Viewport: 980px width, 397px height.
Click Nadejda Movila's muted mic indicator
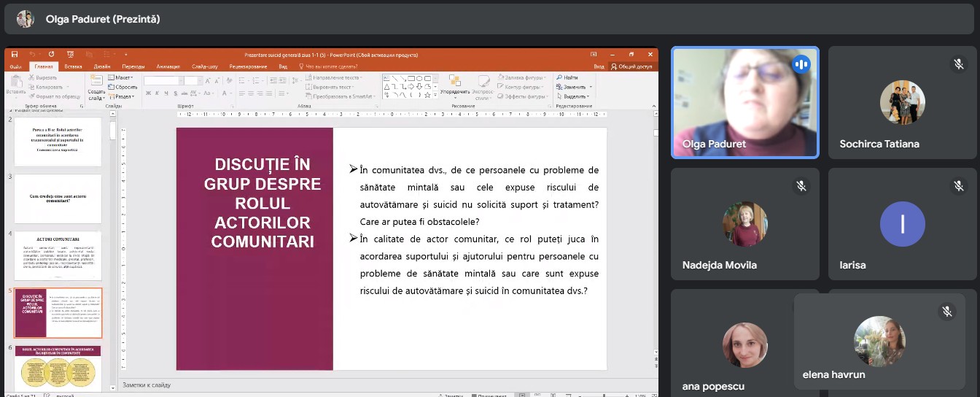[801, 186]
